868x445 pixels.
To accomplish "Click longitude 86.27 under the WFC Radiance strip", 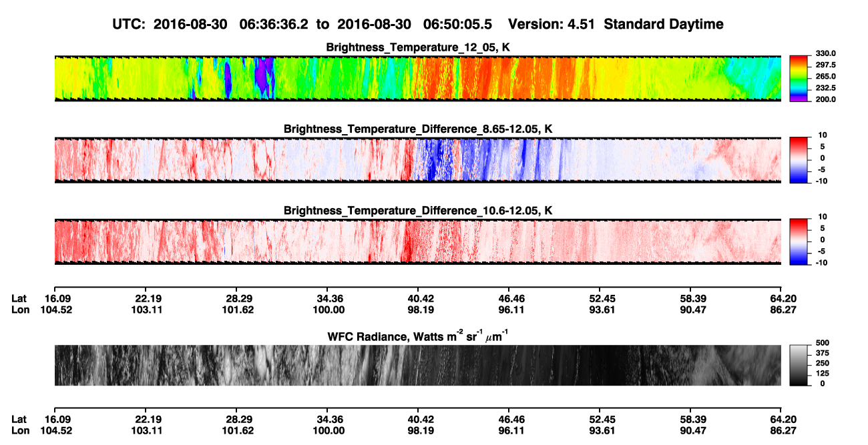I will pos(782,430).
